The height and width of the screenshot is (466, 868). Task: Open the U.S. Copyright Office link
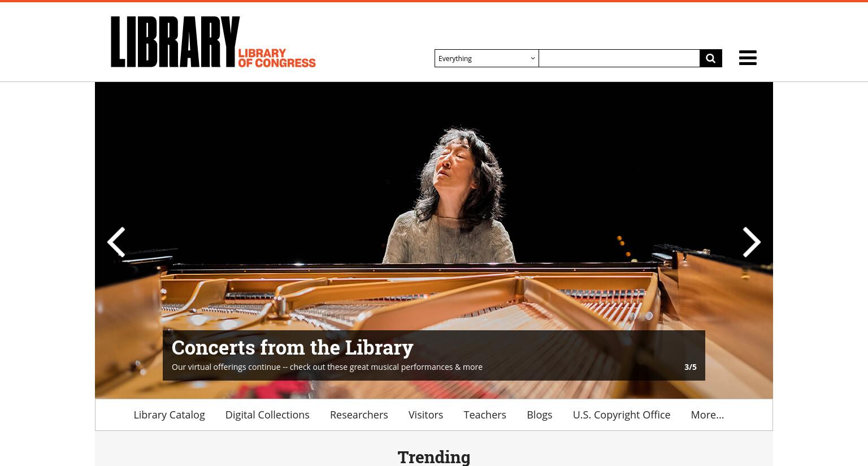pos(621,415)
